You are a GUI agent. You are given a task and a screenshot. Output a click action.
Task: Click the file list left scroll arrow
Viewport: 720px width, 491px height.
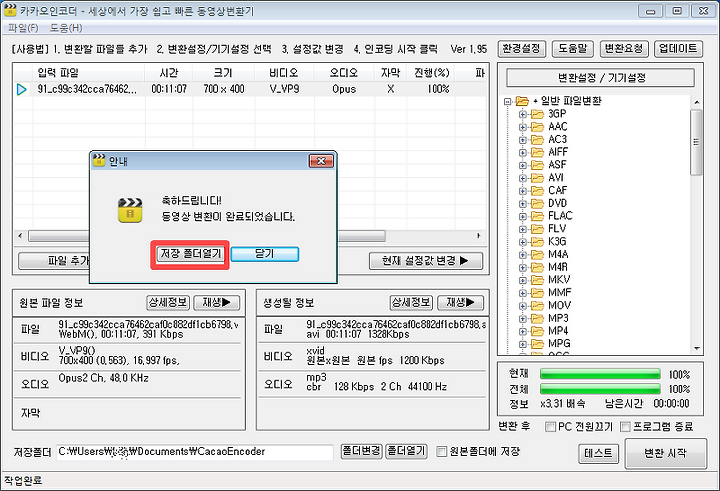pos(20,236)
